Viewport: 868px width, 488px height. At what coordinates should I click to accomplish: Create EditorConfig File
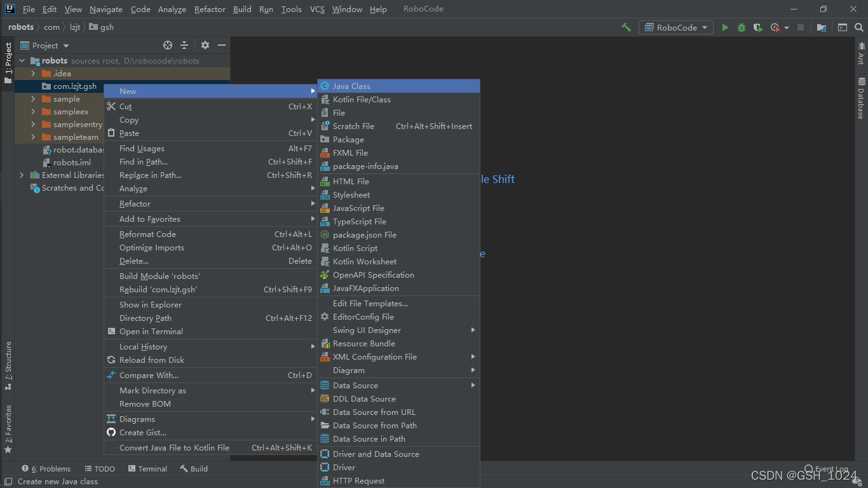[x=398, y=317]
